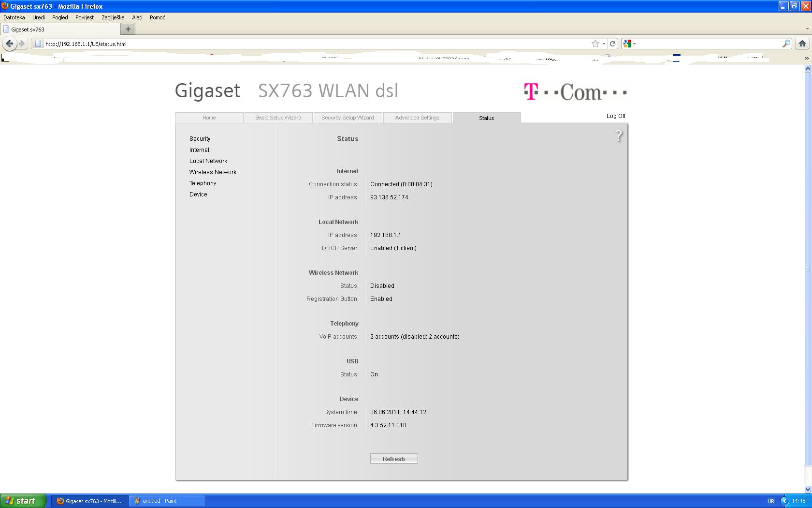Click the Connected (0:00:04:31) status text
The height and width of the screenshot is (508, 812).
401,184
